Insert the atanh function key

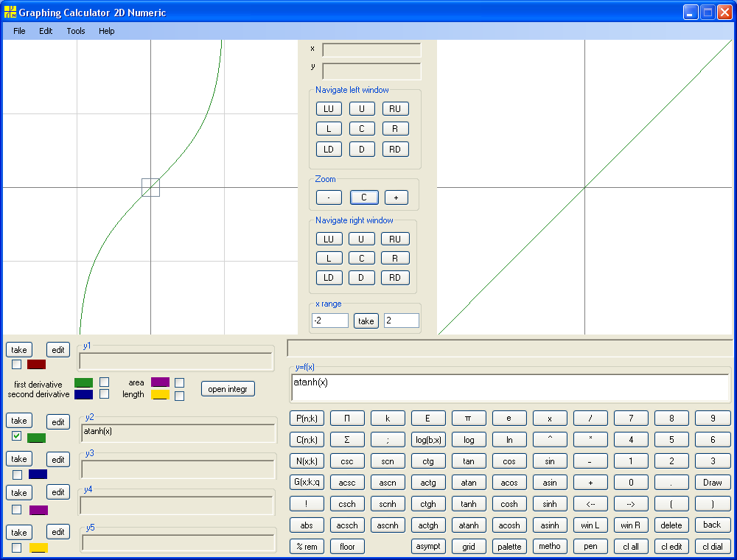469,525
